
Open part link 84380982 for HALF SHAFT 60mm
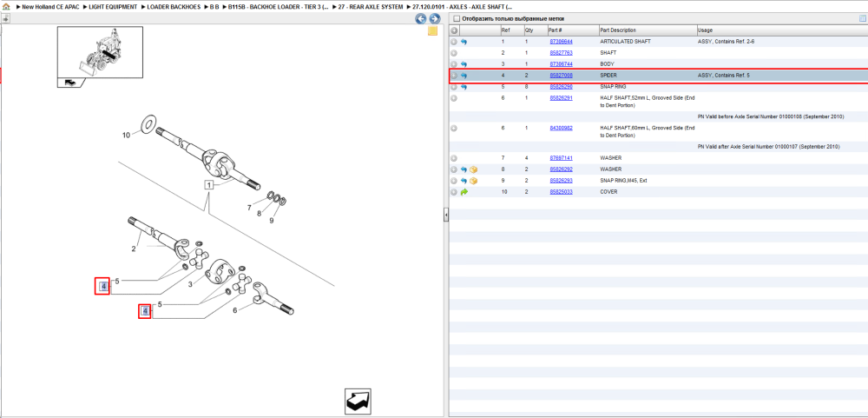561,128
